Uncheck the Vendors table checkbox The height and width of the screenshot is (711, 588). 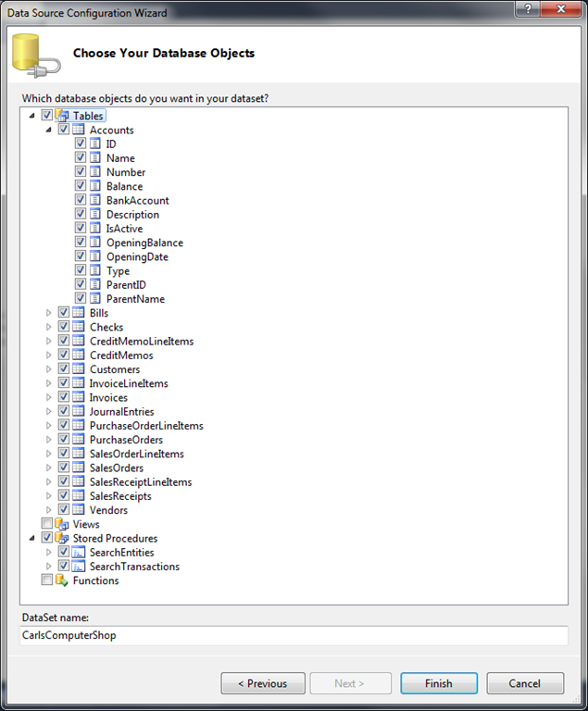(x=64, y=510)
